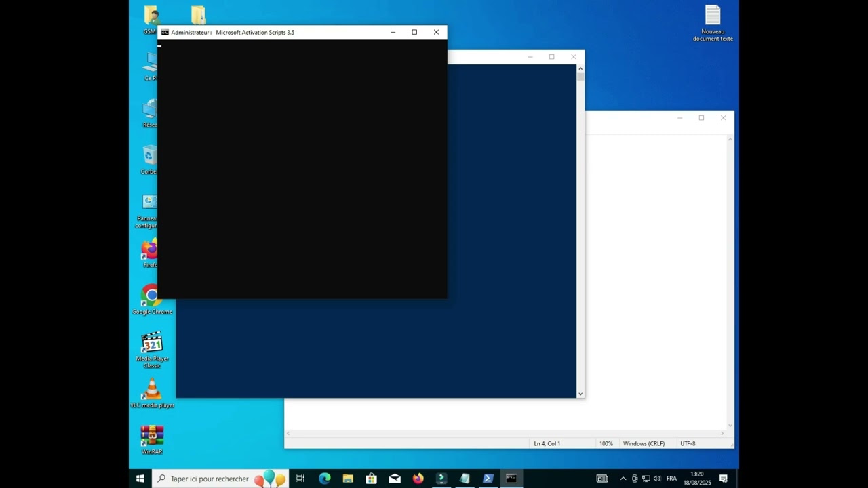This screenshot has width=868, height=488.
Task: Maximize the Notepad window
Action: click(701, 118)
